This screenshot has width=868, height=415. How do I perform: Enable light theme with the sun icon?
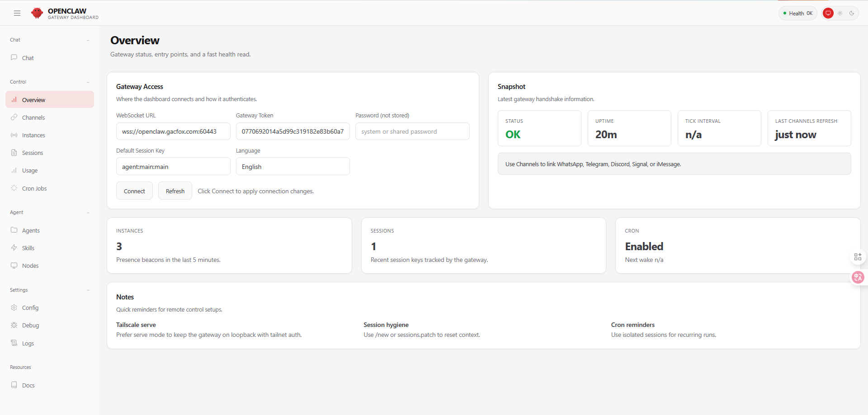tap(840, 13)
